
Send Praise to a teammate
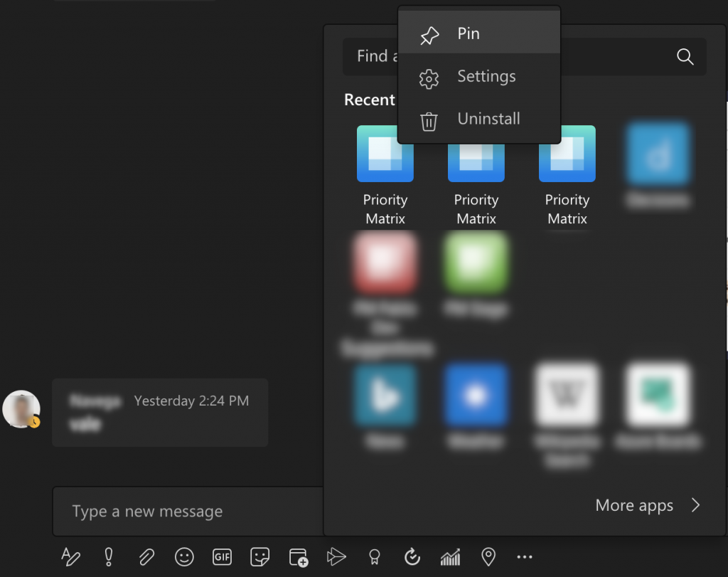coord(375,557)
